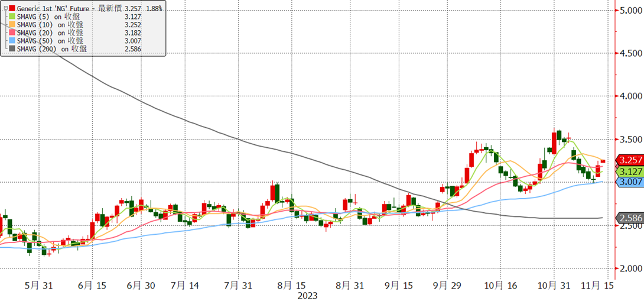Click the red 3.257 last price tag
Viewport: 644px width, 301px height.
click(x=630, y=160)
